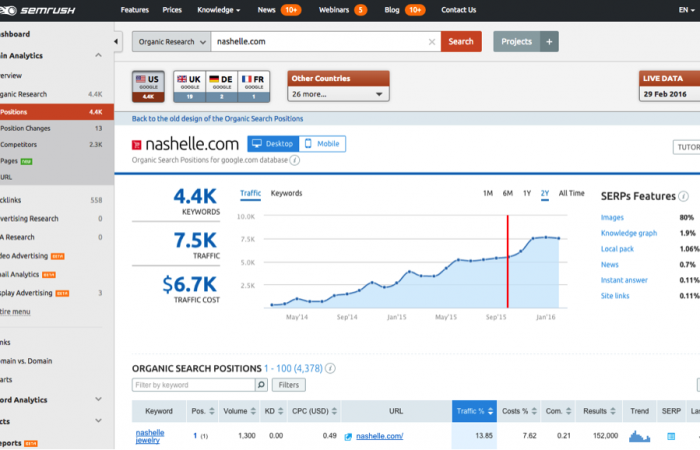Screen dimensions: 700x450
Task: Add a new project with plus icon
Action: coord(549,42)
